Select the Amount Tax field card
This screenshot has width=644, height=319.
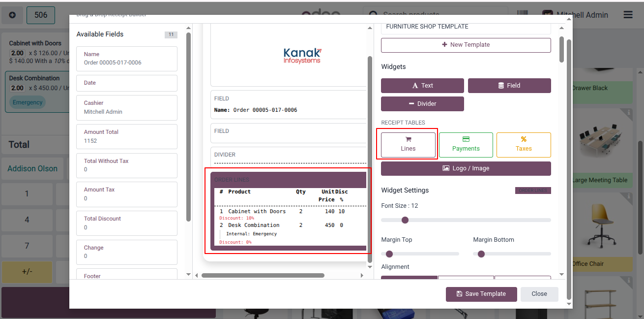[x=127, y=194]
